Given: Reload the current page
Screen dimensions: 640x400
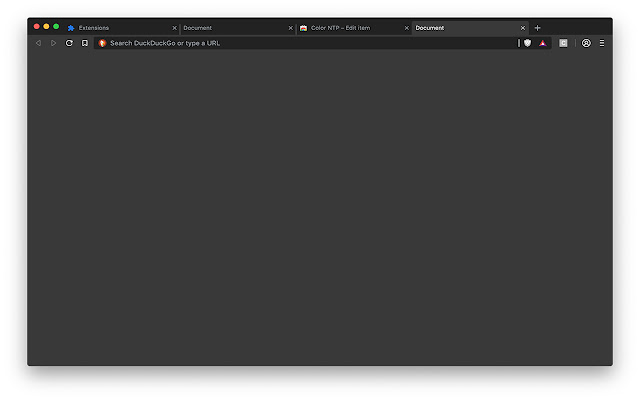Looking at the screenshot, I should [69, 43].
